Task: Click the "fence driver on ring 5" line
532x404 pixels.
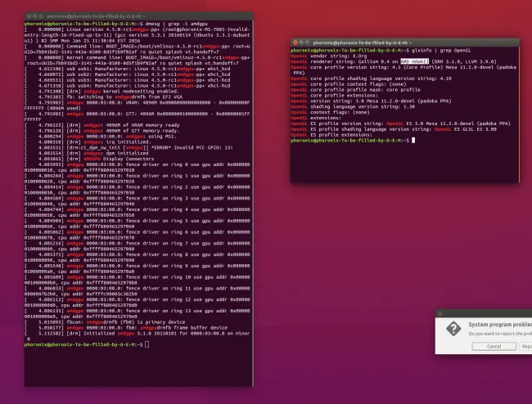Action: click(x=138, y=223)
